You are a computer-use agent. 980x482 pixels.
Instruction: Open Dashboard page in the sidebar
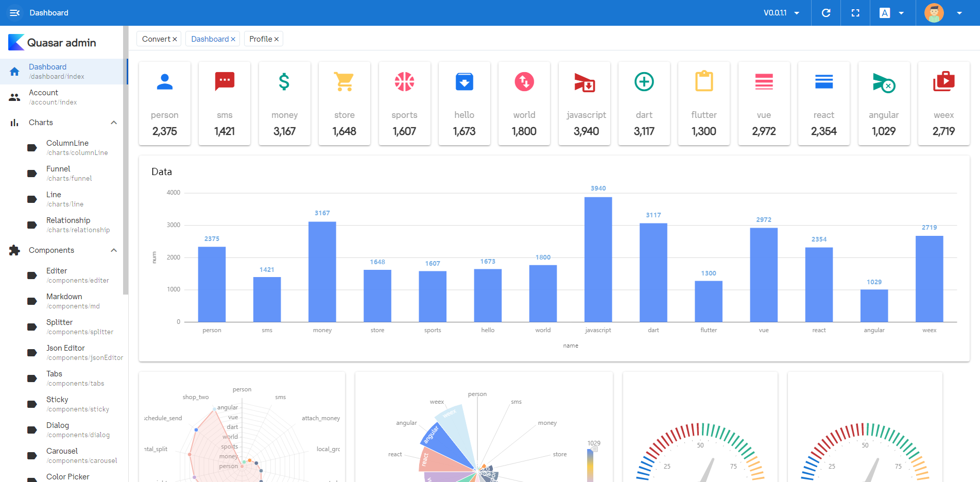(64, 72)
